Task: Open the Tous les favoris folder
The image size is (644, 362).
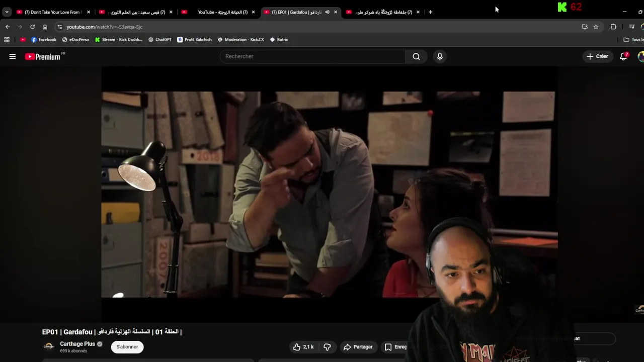Action: (x=633, y=40)
